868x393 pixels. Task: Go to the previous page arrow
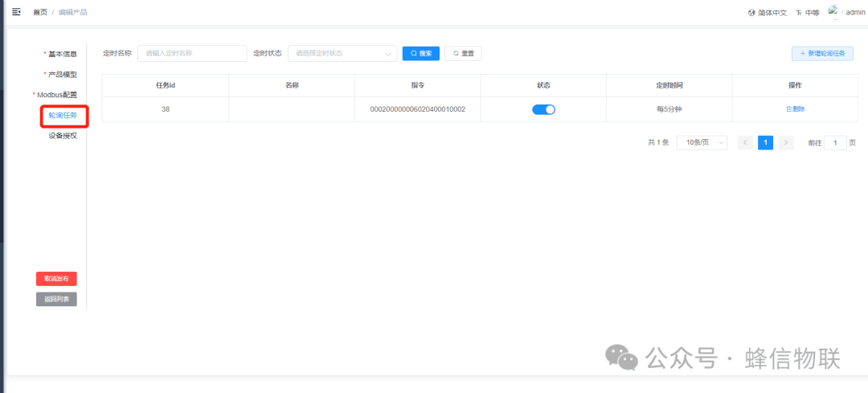[745, 143]
